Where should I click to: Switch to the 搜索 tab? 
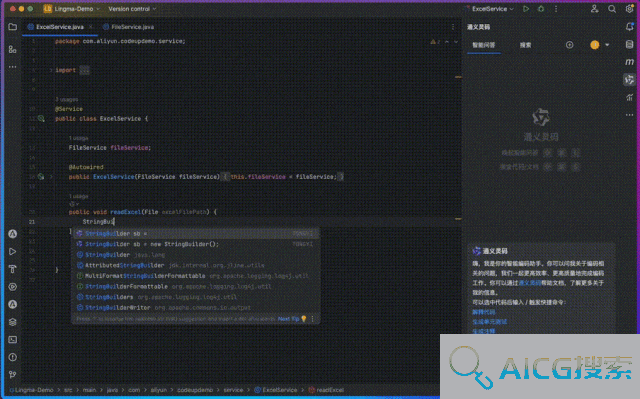tap(525, 45)
